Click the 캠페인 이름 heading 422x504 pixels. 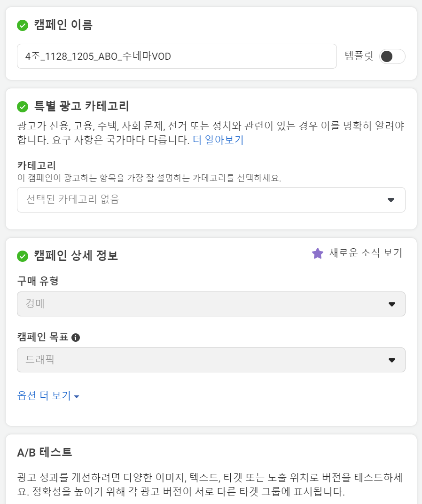pos(63,25)
